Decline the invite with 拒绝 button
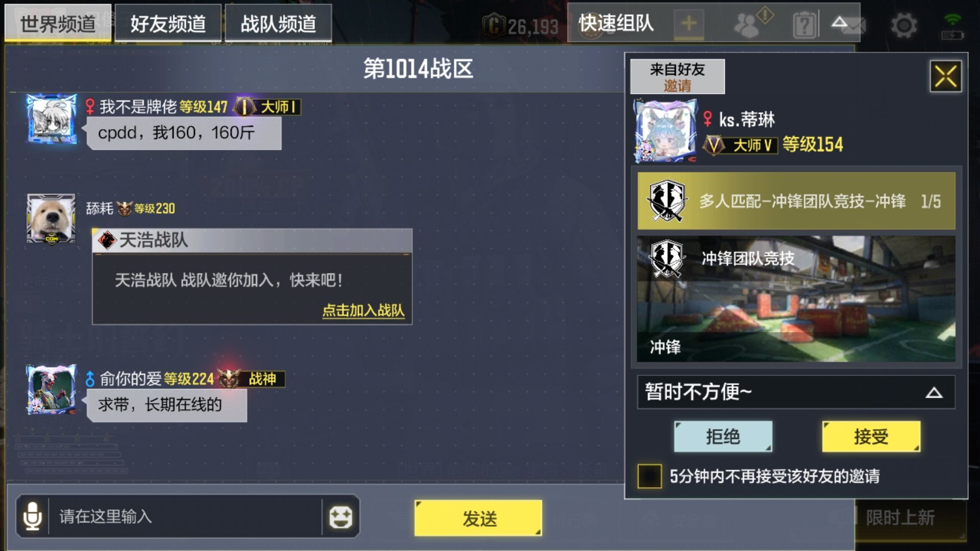This screenshot has height=551, width=980. 723,436
